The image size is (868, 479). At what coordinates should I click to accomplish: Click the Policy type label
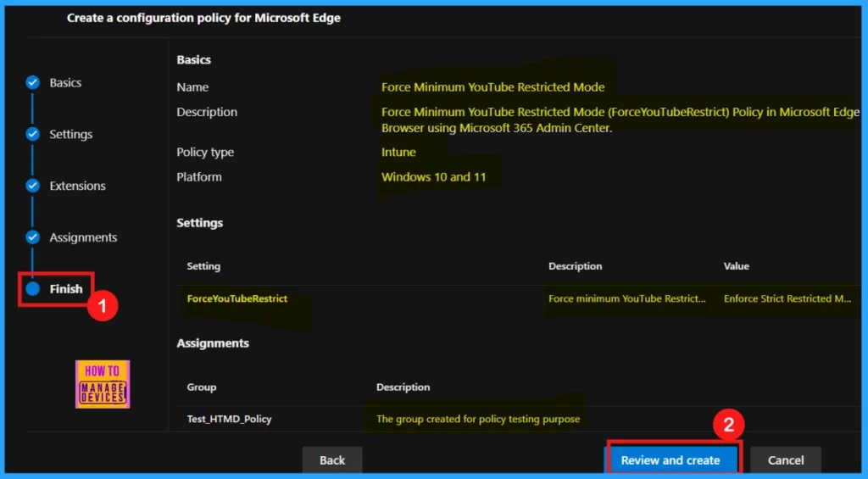point(205,153)
